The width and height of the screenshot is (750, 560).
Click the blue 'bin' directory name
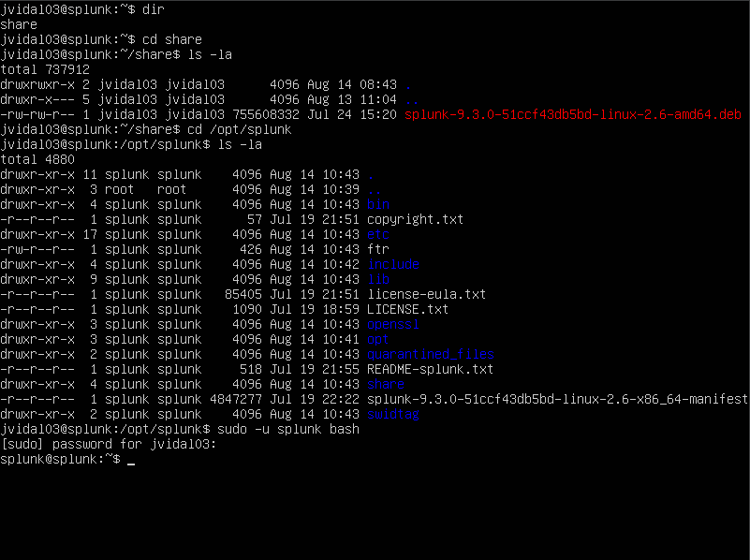(x=378, y=205)
